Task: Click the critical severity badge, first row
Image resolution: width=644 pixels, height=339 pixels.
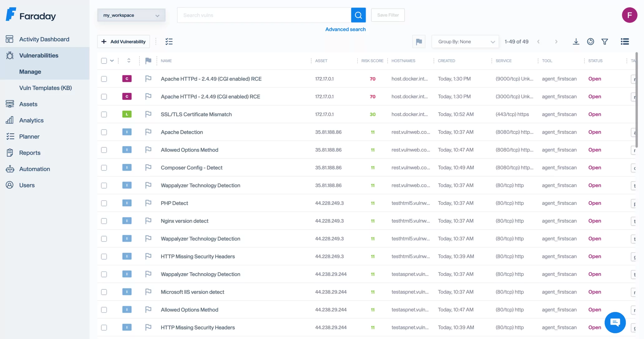Action: click(x=127, y=79)
